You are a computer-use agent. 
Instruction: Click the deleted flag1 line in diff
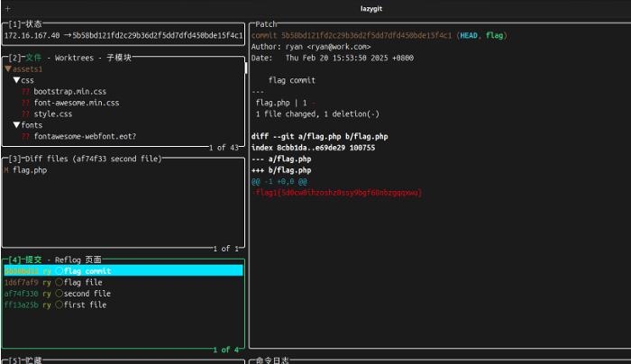337,193
